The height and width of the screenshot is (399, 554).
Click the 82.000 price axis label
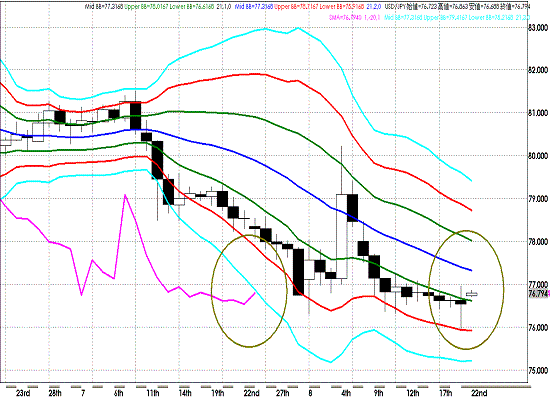point(538,70)
